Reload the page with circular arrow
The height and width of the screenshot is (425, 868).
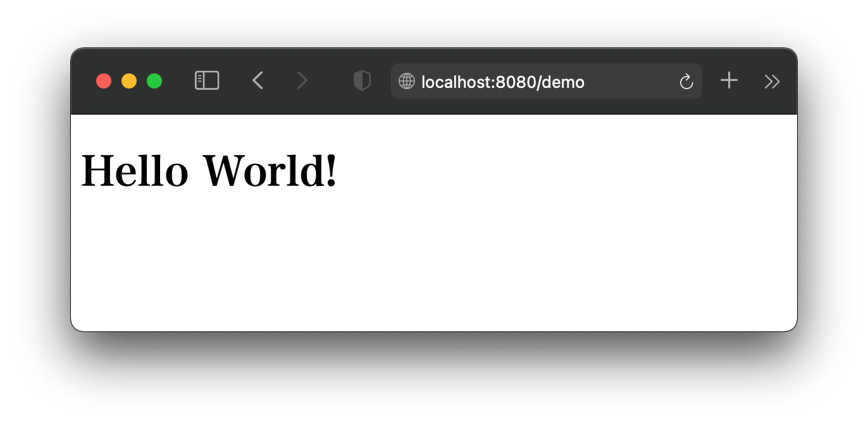click(x=686, y=82)
